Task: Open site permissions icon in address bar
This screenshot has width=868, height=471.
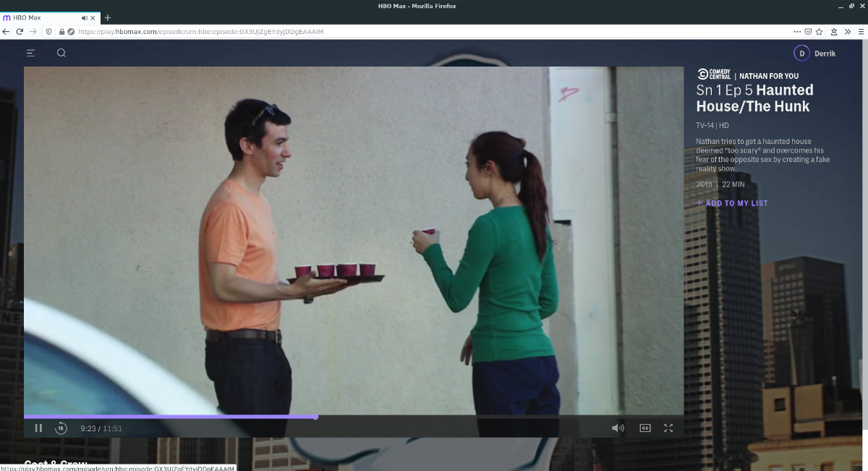Action: (x=72, y=32)
